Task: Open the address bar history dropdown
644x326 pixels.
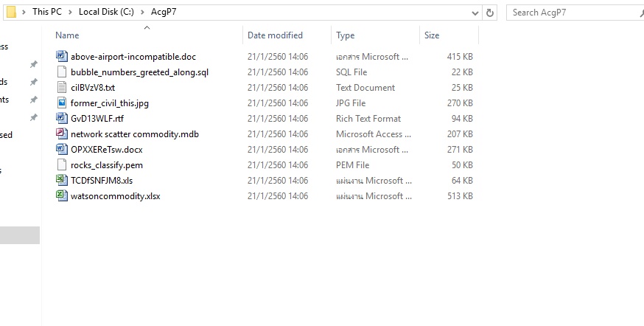Action: (x=475, y=13)
